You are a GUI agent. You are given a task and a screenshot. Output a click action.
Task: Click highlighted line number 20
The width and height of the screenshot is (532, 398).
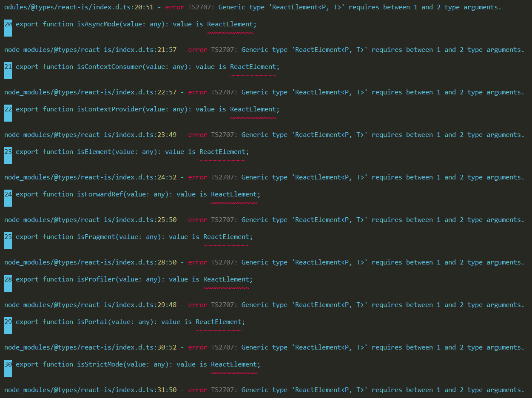tap(8, 24)
